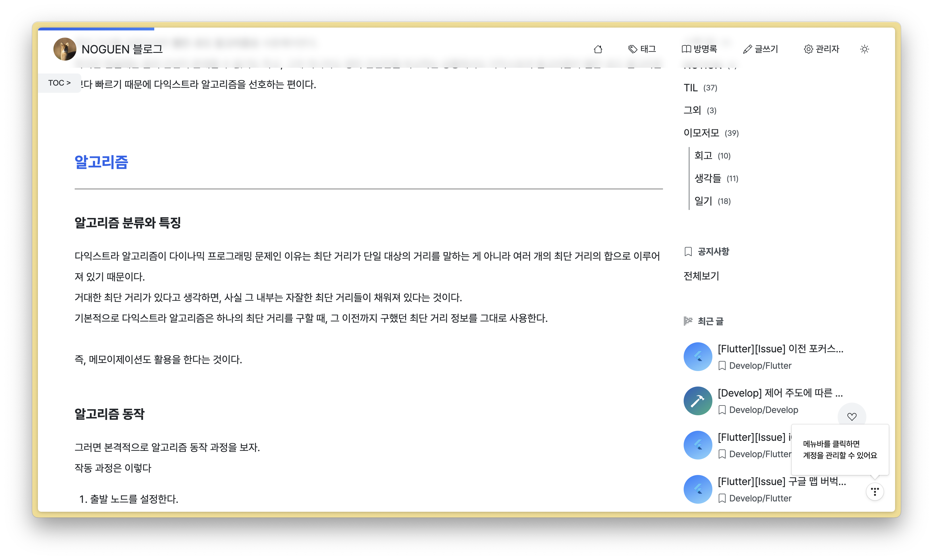
Task: Click the 알고리즘 blue heading
Action: [101, 162]
